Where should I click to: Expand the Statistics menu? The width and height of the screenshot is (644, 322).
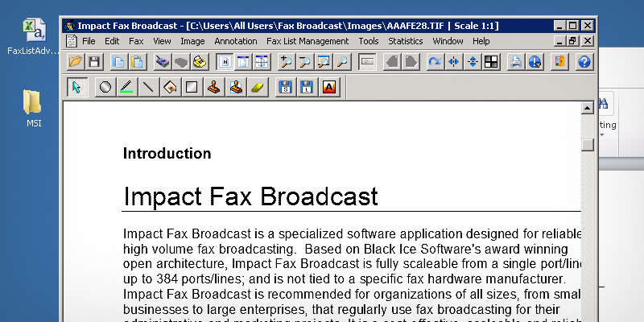pyautogui.click(x=405, y=41)
